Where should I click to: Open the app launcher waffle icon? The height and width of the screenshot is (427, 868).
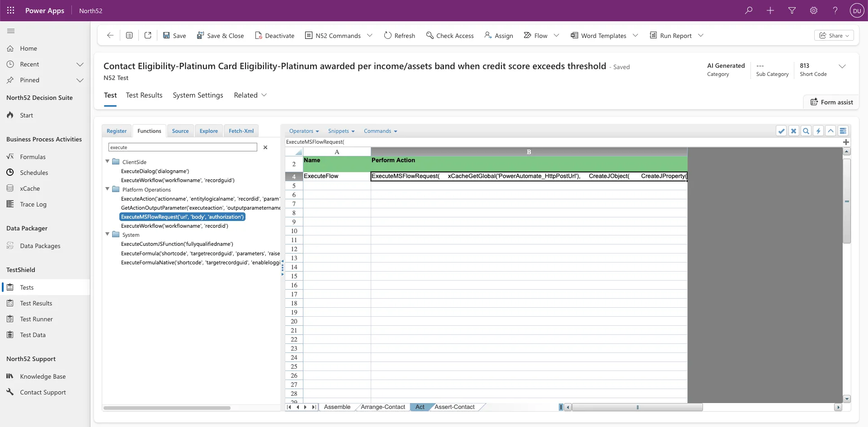[11, 10]
